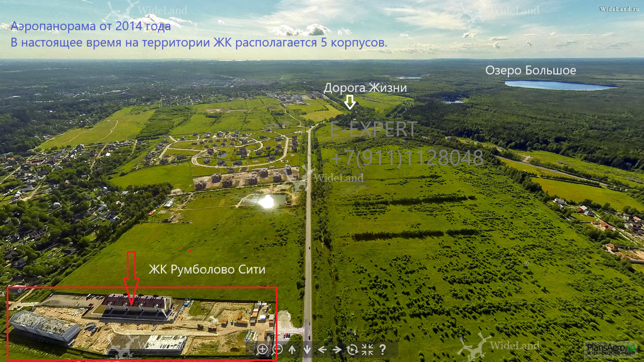Toggle fullscreen with the inward-arrows icon
644x362 pixels.
point(367,350)
